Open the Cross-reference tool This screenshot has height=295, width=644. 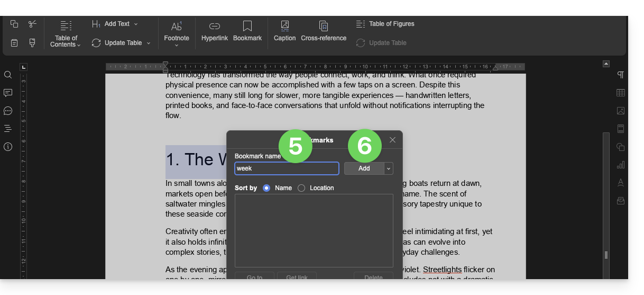(324, 31)
